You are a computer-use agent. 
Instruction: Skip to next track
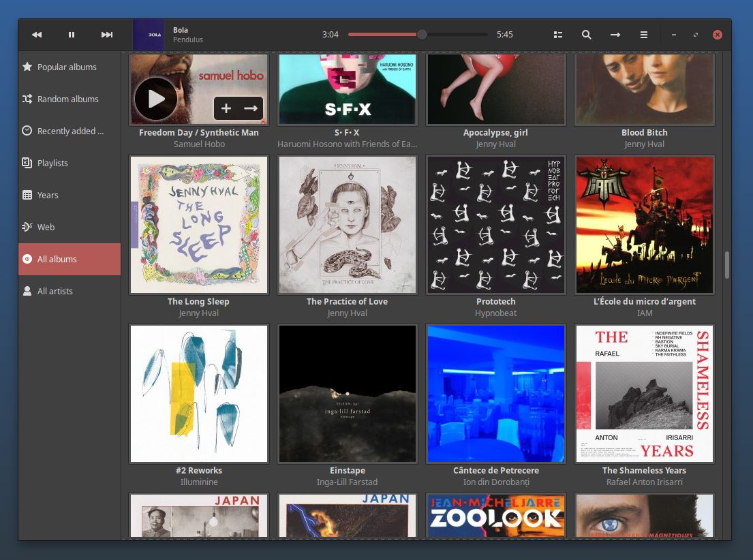[x=106, y=35]
